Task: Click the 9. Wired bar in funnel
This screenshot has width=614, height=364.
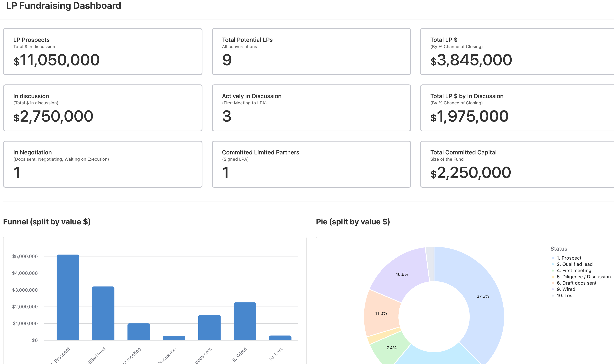Action: coord(245,321)
